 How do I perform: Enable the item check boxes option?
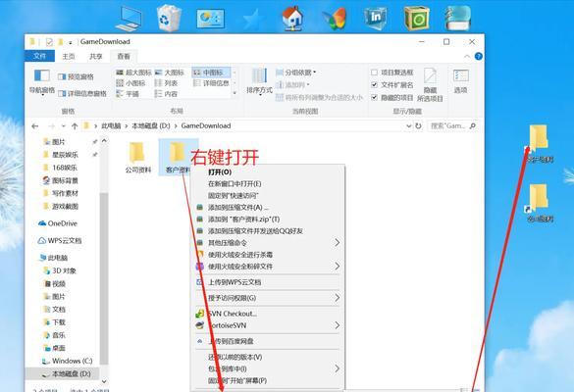(374, 73)
